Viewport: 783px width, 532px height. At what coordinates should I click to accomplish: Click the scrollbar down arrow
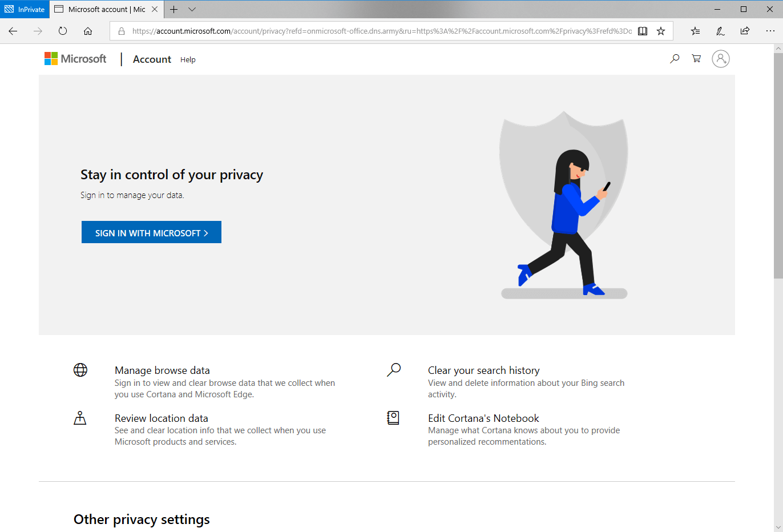click(x=778, y=527)
